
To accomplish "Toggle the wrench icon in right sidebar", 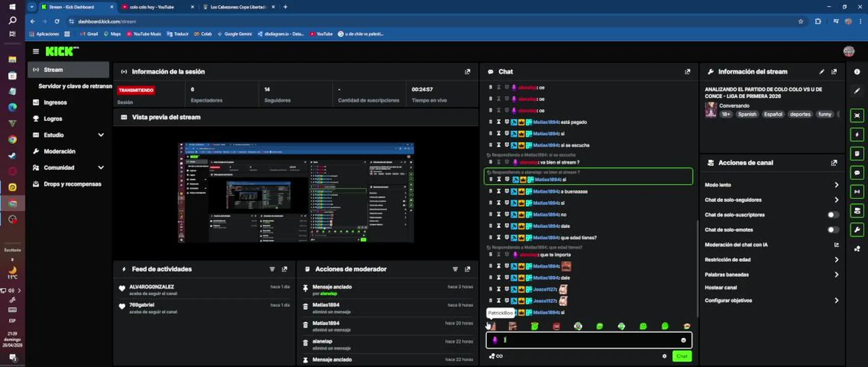I will 857,229.
